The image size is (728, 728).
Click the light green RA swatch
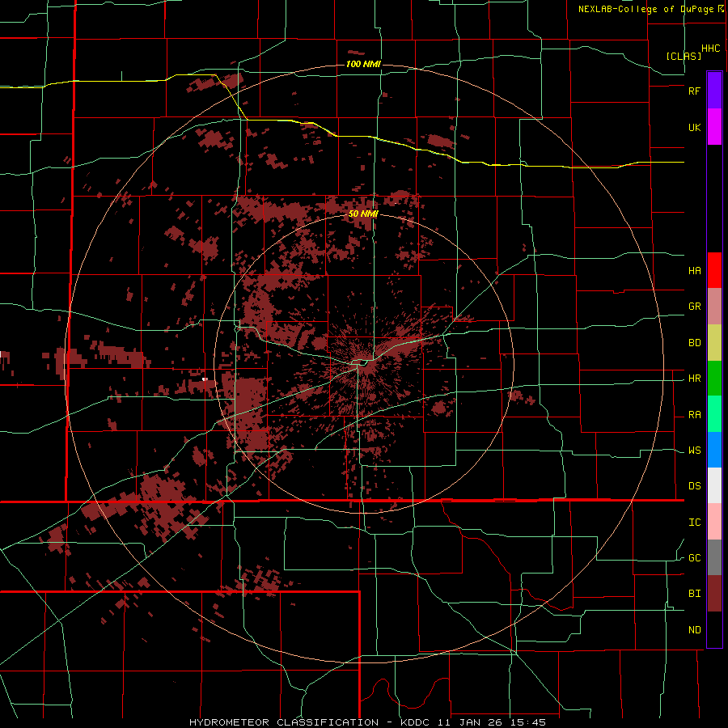714,414
